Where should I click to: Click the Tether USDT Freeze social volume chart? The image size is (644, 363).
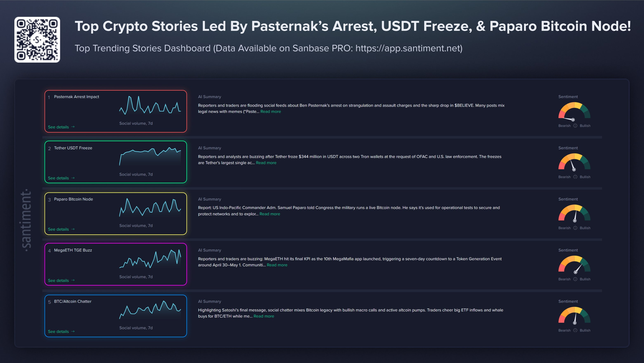150,157
